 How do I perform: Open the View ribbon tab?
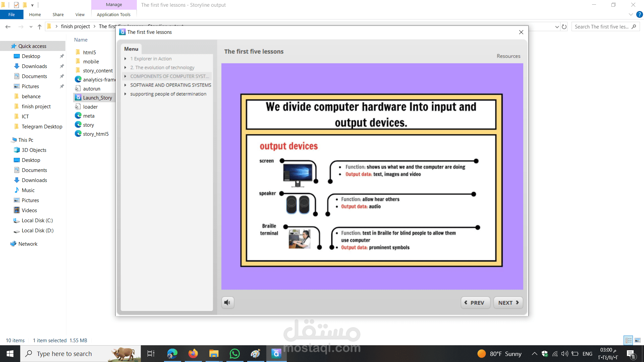(x=80, y=14)
